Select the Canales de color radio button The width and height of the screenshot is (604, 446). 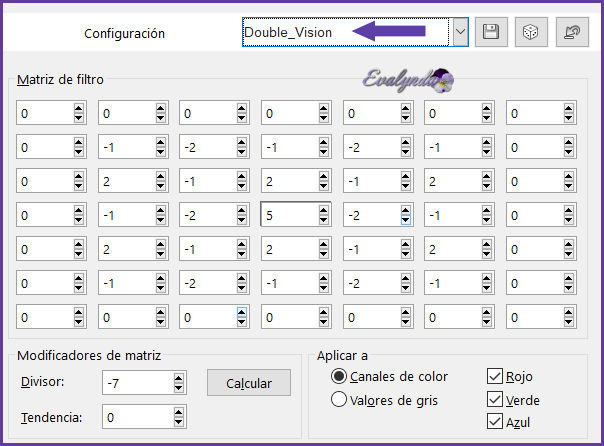coord(339,376)
